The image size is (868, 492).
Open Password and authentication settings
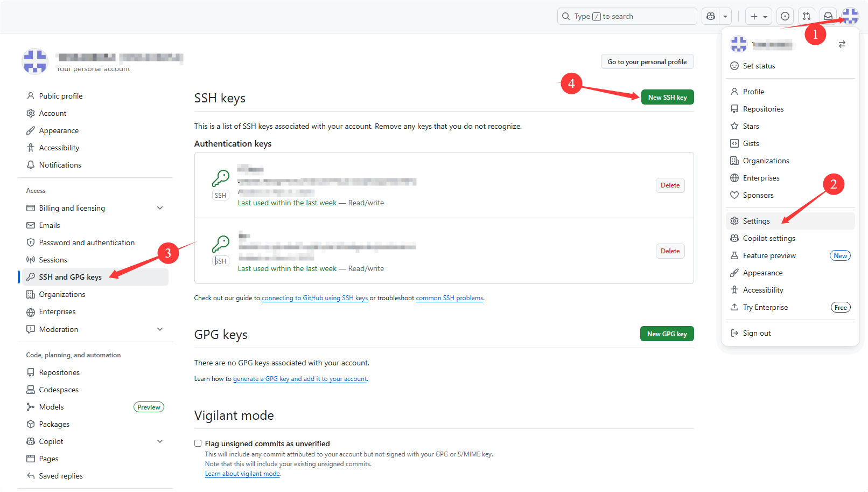click(x=87, y=242)
